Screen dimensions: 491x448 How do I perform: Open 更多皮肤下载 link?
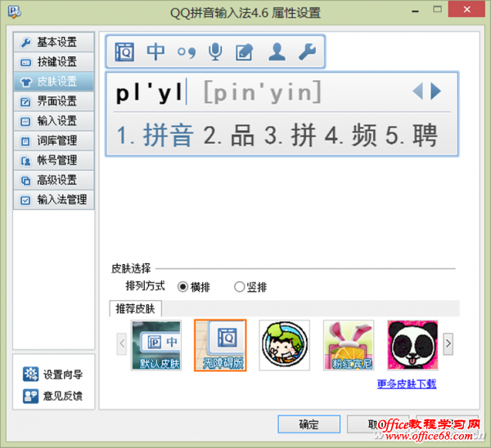tap(407, 384)
